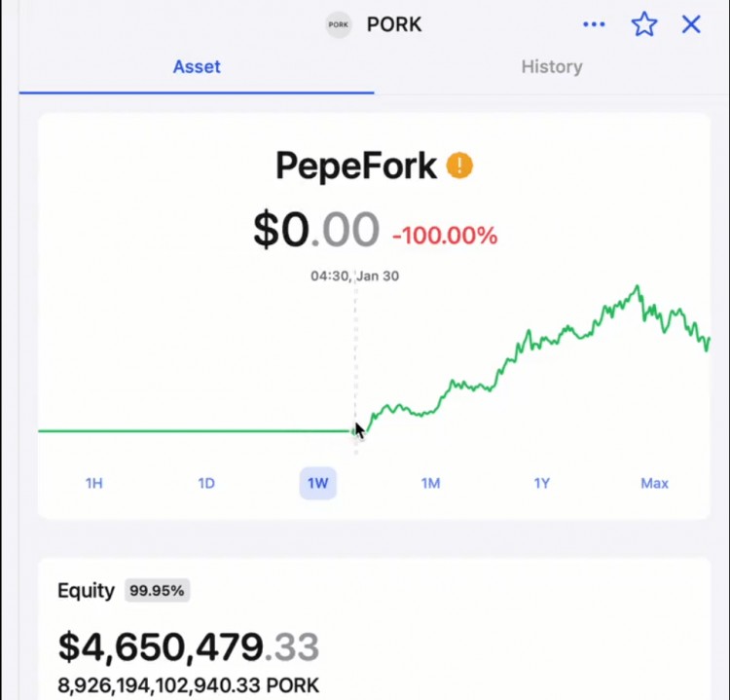Click the orange warning icon beside PepeFork
730x700 pixels.
tap(459, 166)
